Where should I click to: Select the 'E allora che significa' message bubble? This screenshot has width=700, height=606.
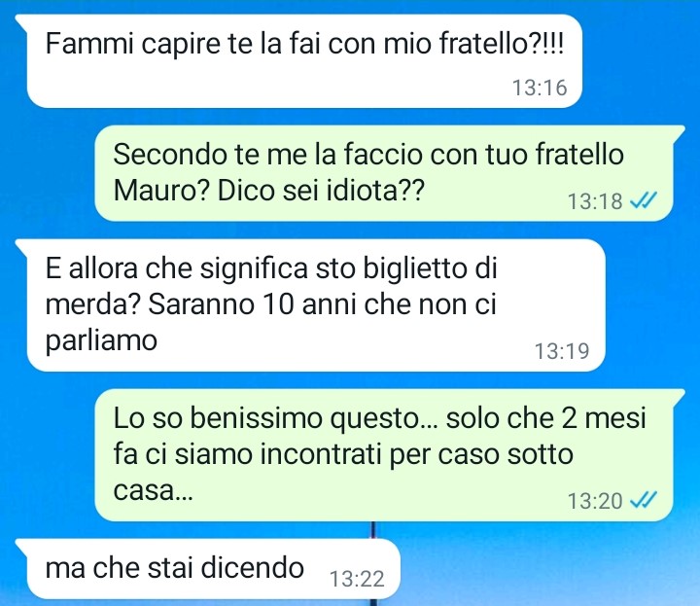click(311, 305)
